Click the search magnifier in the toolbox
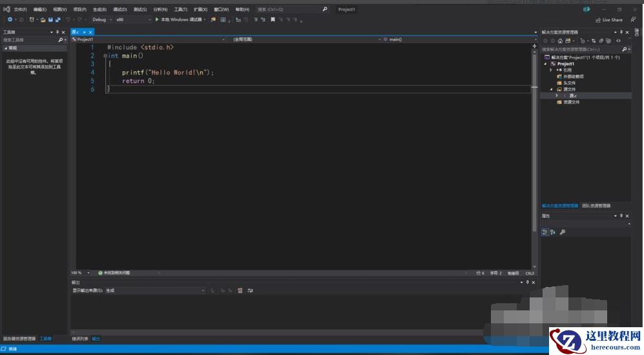 (x=60, y=40)
